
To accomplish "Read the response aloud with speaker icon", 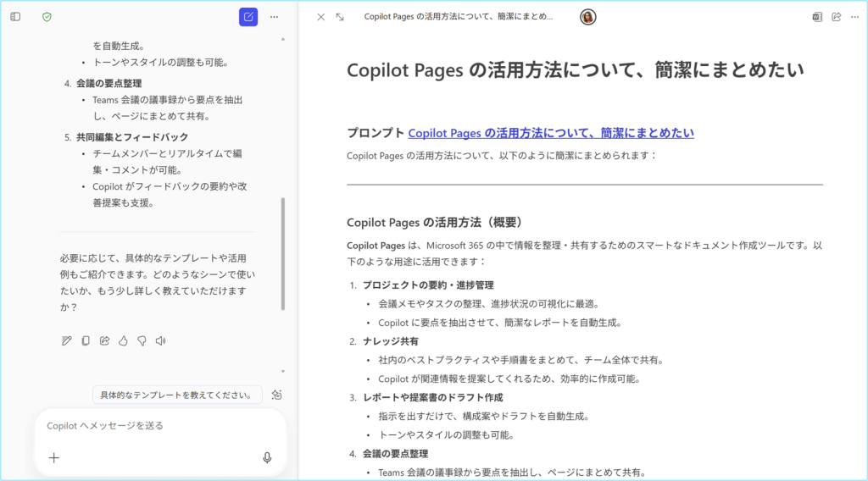I will coord(160,341).
